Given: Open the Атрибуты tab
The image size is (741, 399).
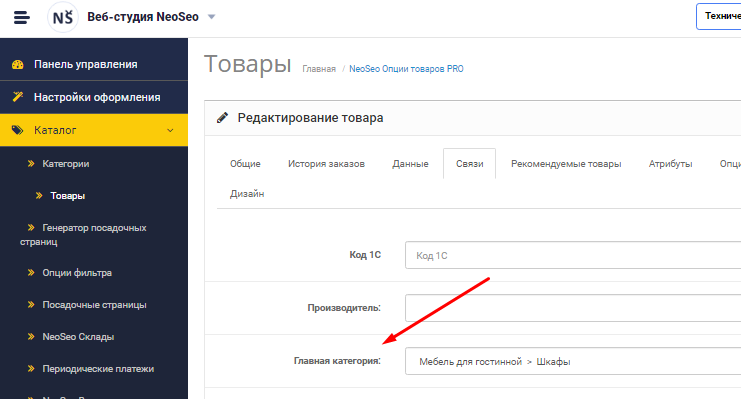Looking at the screenshot, I should click(x=670, y=164).
